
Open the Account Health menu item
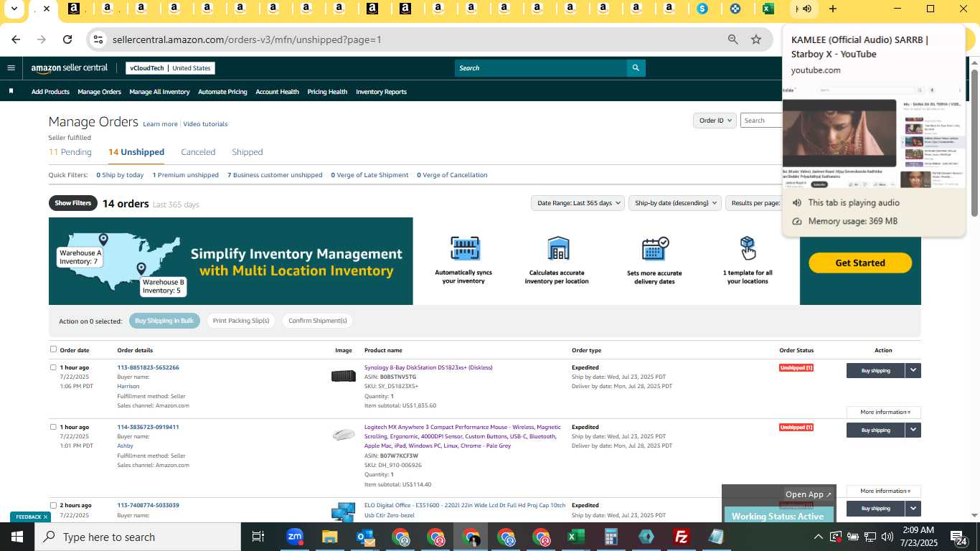[277, 92]
